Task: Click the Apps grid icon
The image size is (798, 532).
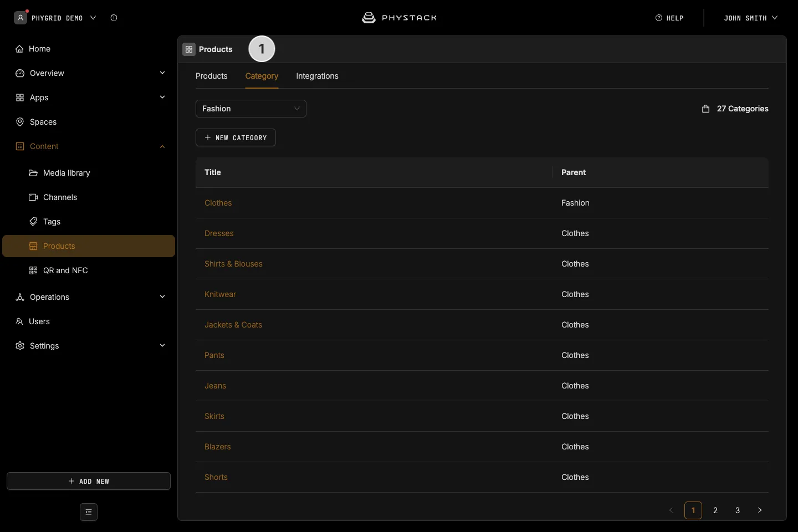Action: (x=20, y=98)
